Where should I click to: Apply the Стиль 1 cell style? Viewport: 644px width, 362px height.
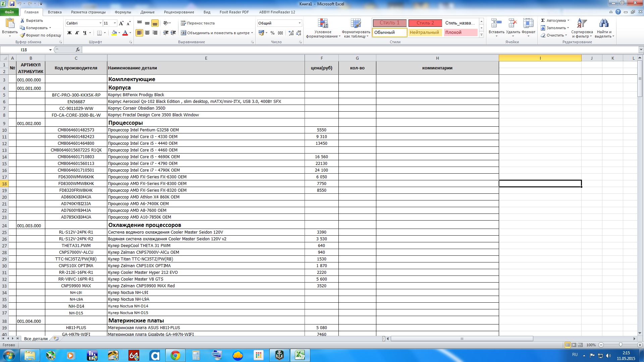(389, 23)
